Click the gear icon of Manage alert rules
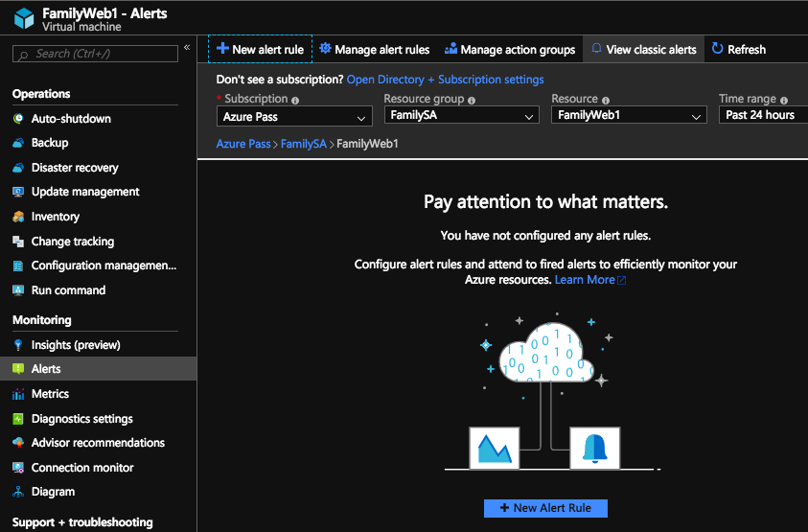This screenshot has height=532, width=808. click(325, 49)
